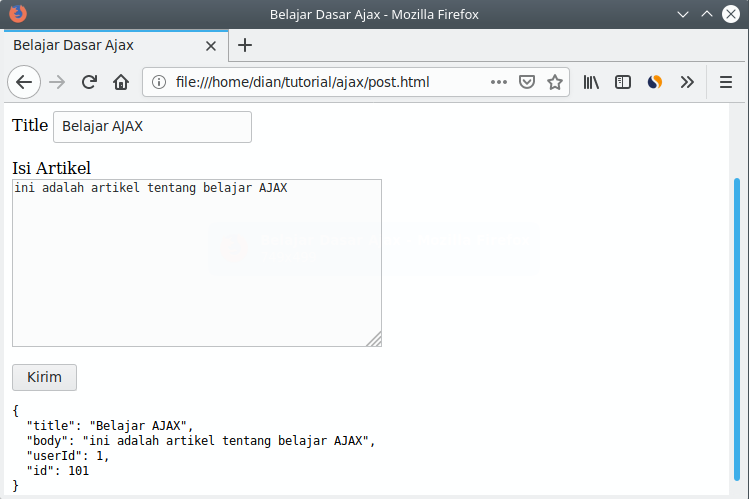Submit the form with the Kirim button
The width and height of the screenshot is (749, 499).
44,377
